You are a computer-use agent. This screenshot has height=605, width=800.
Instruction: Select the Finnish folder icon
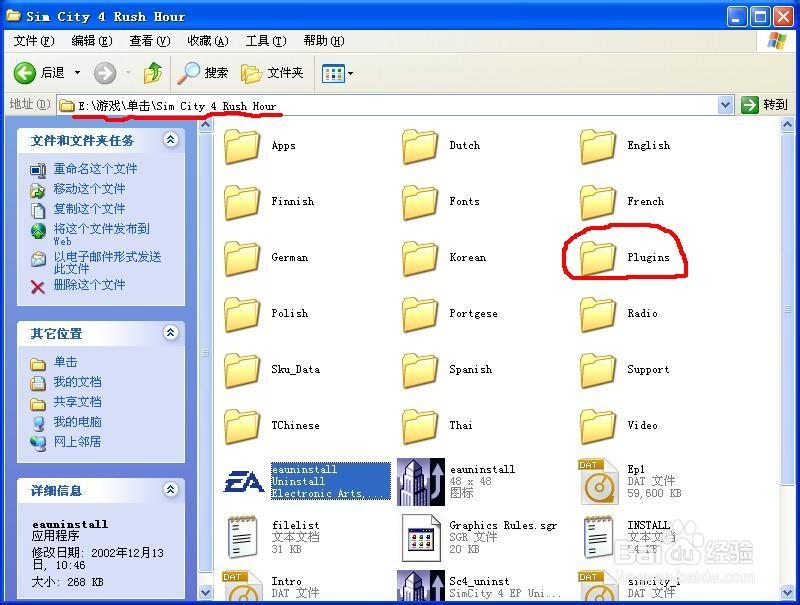(242, 202)
